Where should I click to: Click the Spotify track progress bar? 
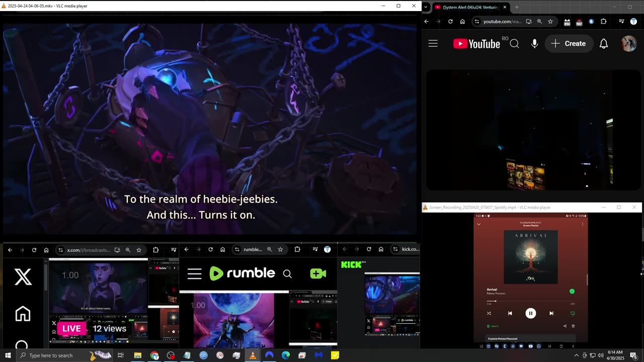pos(530,301)
